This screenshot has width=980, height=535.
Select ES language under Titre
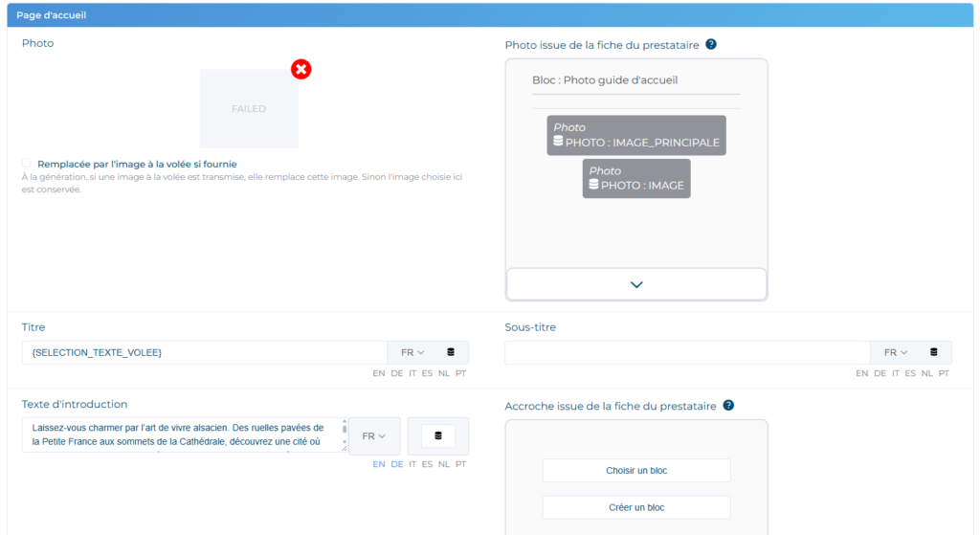click(427, 373)
